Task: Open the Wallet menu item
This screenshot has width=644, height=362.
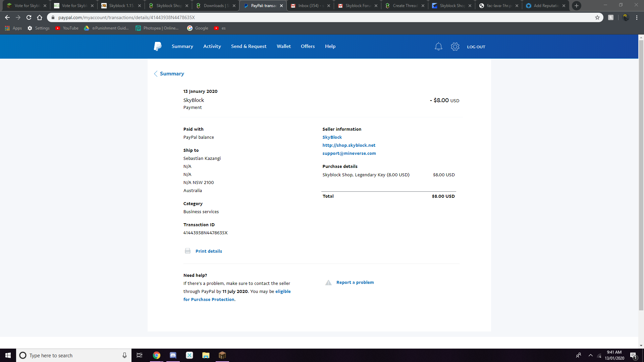Action: click(x=283, y=46)
